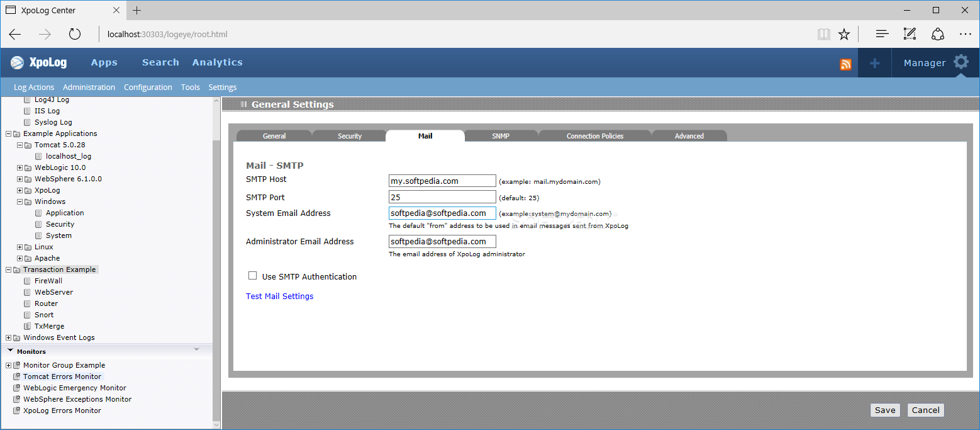Collapse the Windows tree folder
This screenshot has height=430, width=980.
pyautogui.click(x=20, y=201)
